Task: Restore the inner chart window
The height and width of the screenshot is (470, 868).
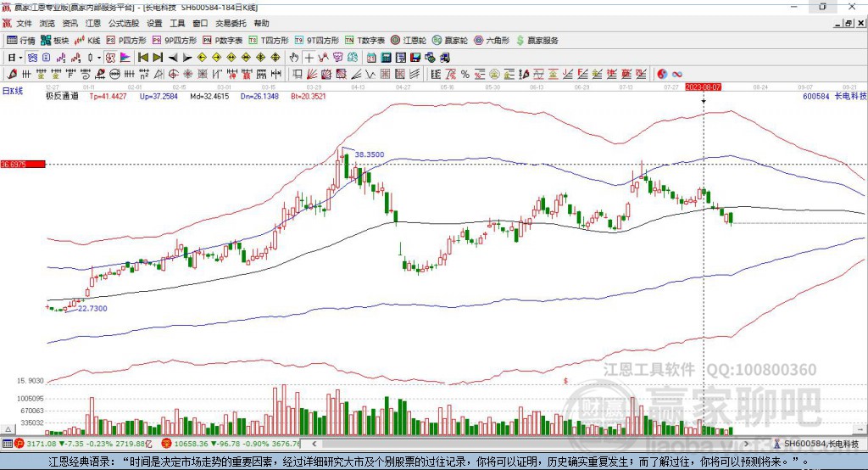Action: (849, 23)
